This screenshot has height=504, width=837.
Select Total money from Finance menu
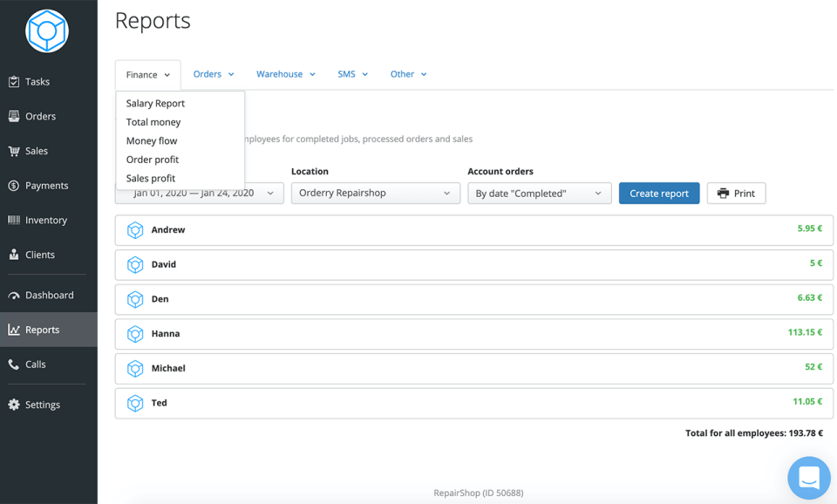tap(153, 122)
